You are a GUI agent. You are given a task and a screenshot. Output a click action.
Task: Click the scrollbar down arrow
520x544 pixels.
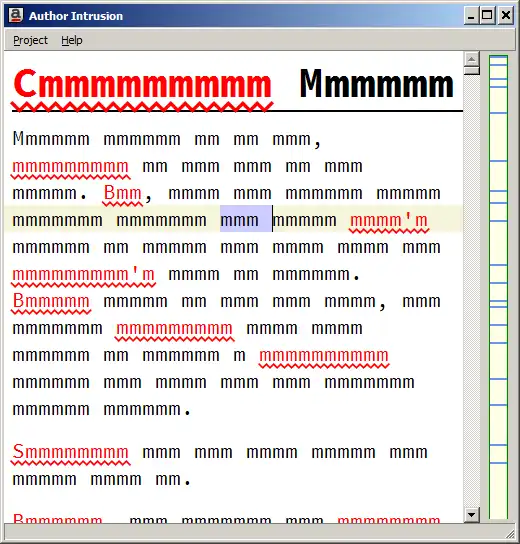tap(471, 515)
